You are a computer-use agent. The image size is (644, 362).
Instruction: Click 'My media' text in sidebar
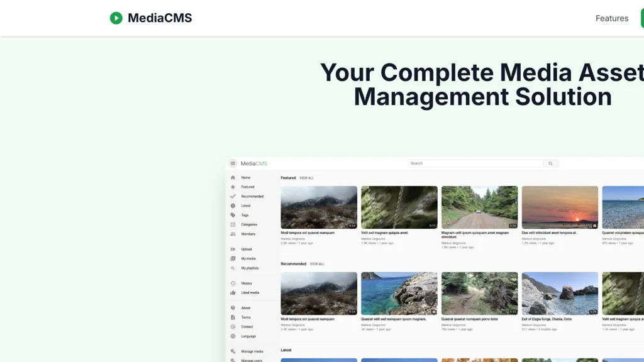pos(248,259)
